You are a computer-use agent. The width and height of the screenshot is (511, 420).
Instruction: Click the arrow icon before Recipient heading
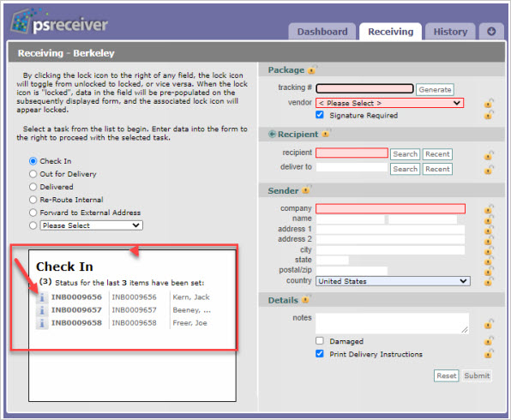pyautogui.click(x=272, y=134)
